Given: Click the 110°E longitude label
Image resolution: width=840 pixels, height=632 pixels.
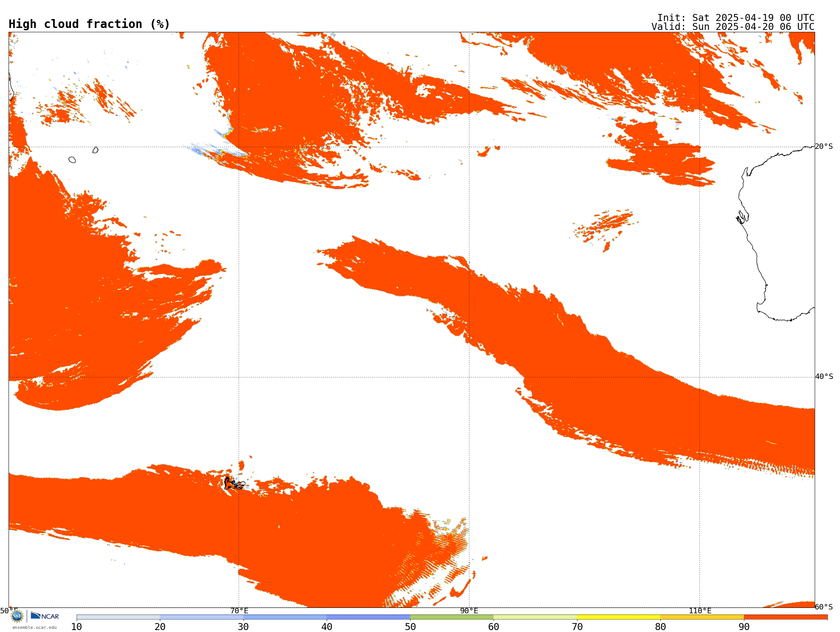Looking at the screenshot, I should (700, 611).
